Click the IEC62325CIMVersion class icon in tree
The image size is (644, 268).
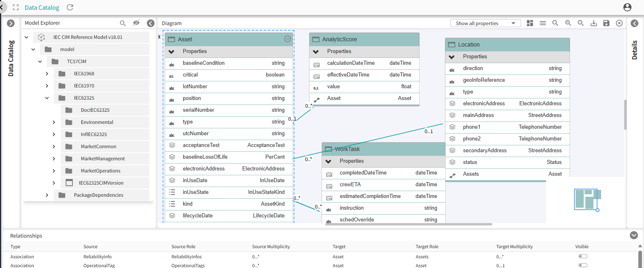(69, 183)
